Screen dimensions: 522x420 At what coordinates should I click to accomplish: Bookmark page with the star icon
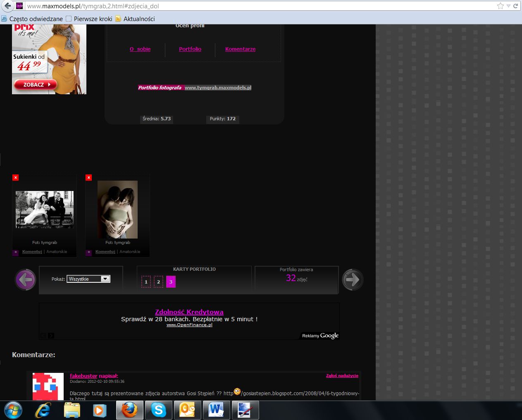coord(501,6)
